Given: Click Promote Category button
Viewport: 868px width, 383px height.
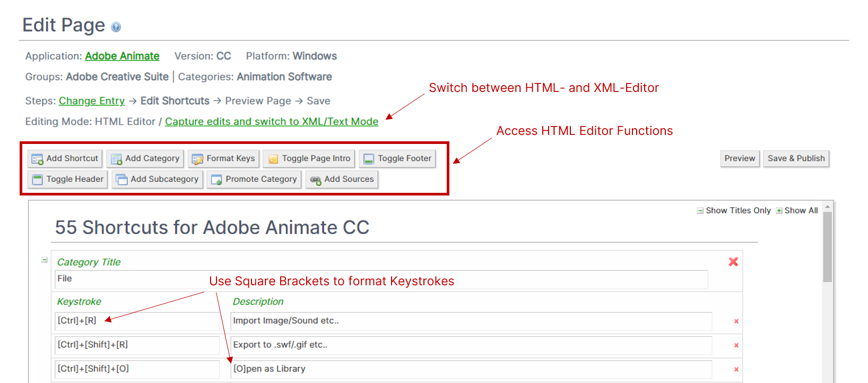Looking at the screenshot, I should 254,179.
